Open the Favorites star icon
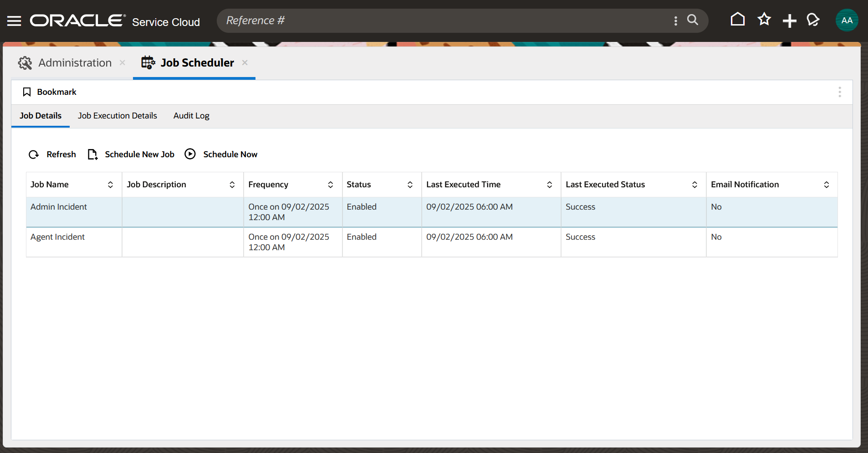The width and height of the screenshot is (868, 453). (764, 19)
